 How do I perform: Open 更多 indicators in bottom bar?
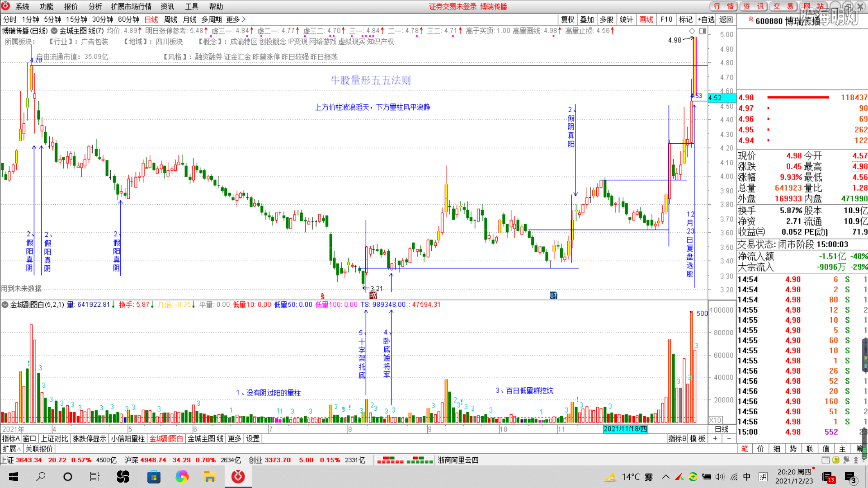coord(235,439)
